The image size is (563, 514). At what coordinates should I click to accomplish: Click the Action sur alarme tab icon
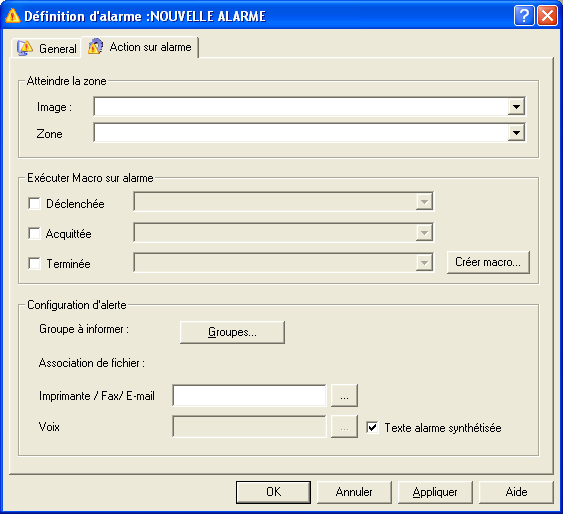[96, 46]
